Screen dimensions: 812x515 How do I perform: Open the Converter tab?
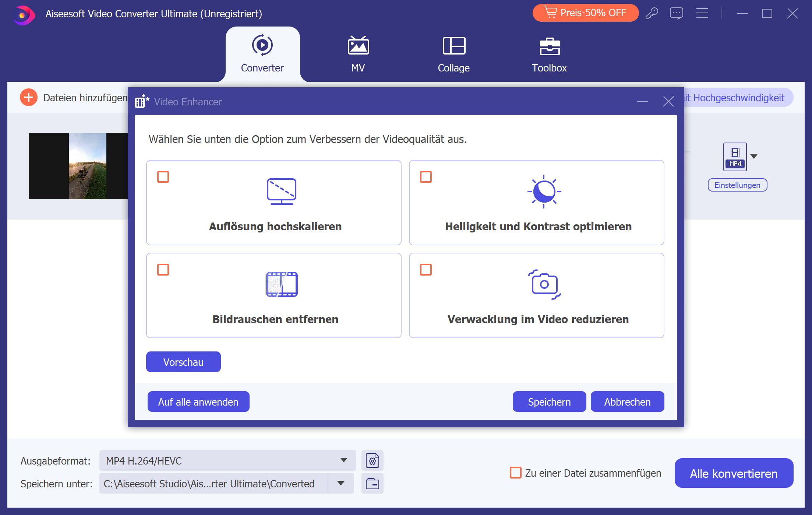pyautogui.click(x=262, y=54)
